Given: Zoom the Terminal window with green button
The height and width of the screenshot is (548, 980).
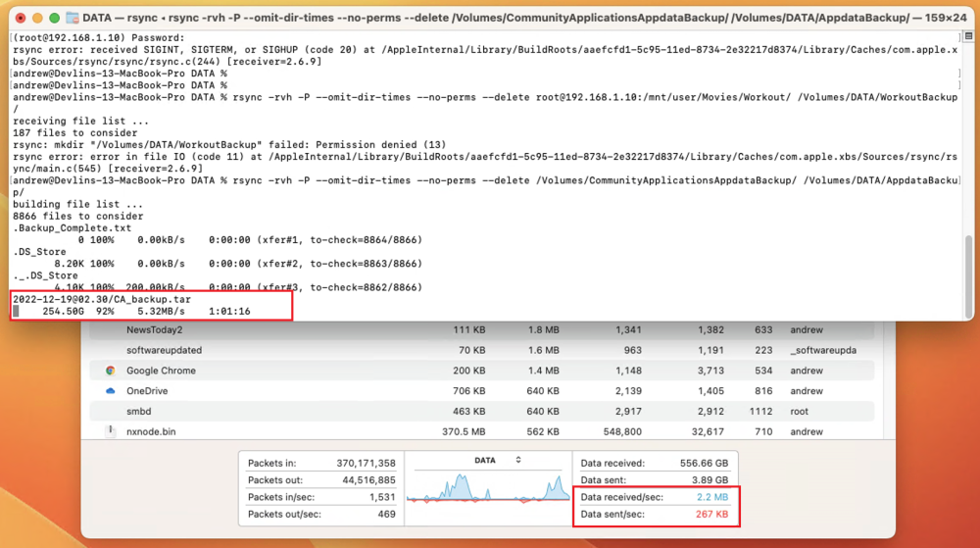Looking at the screenshot, I should [x=54, y=18].
